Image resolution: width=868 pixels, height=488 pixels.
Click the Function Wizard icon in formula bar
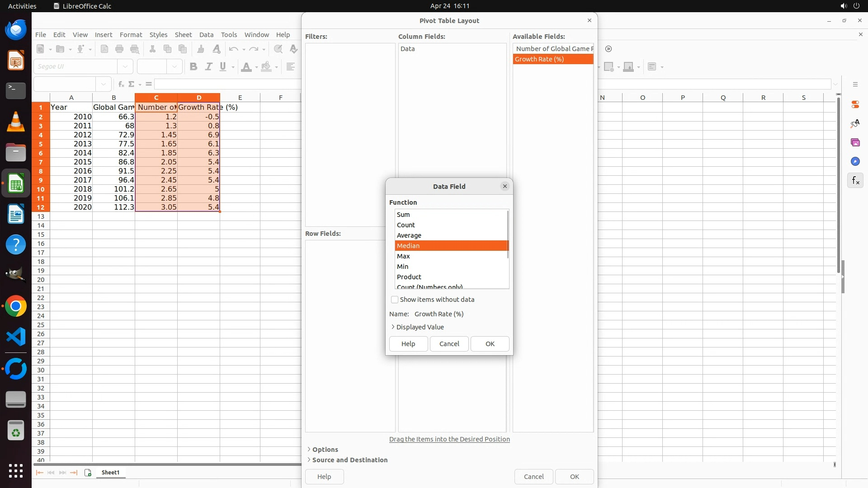(x=121, y=84)
